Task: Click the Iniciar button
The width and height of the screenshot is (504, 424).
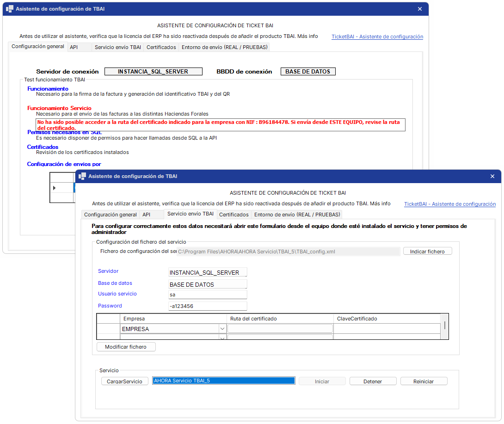Action: click(x=322, y=381)
